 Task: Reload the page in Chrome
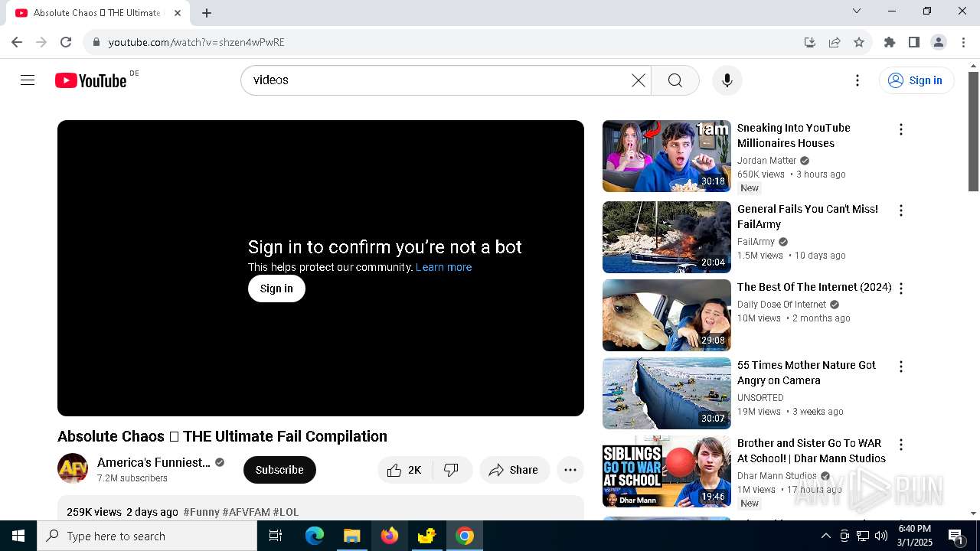coord(66,42)
